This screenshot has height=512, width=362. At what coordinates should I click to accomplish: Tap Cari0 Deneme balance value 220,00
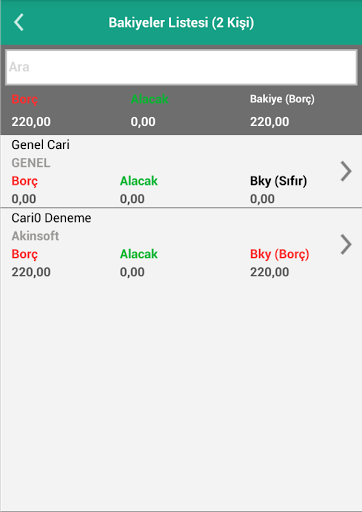[270, 272]
